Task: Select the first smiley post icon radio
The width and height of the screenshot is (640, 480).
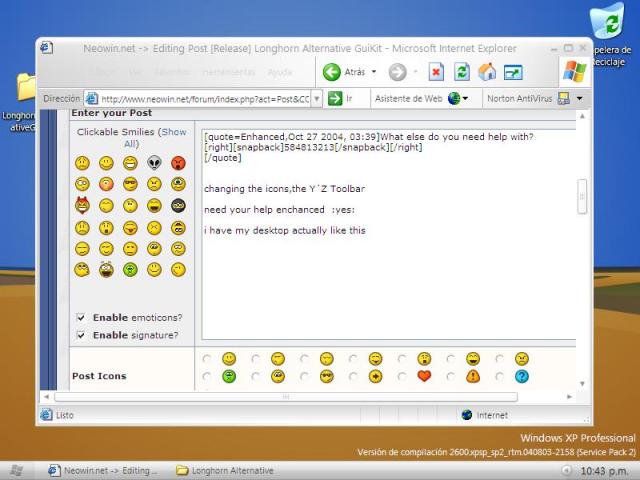Action: 207,359
